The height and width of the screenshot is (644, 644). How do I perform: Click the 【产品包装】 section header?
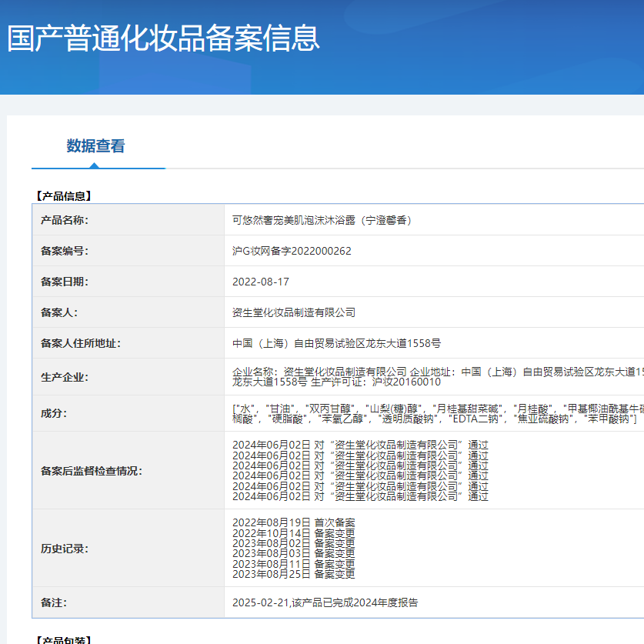point(63,640)
